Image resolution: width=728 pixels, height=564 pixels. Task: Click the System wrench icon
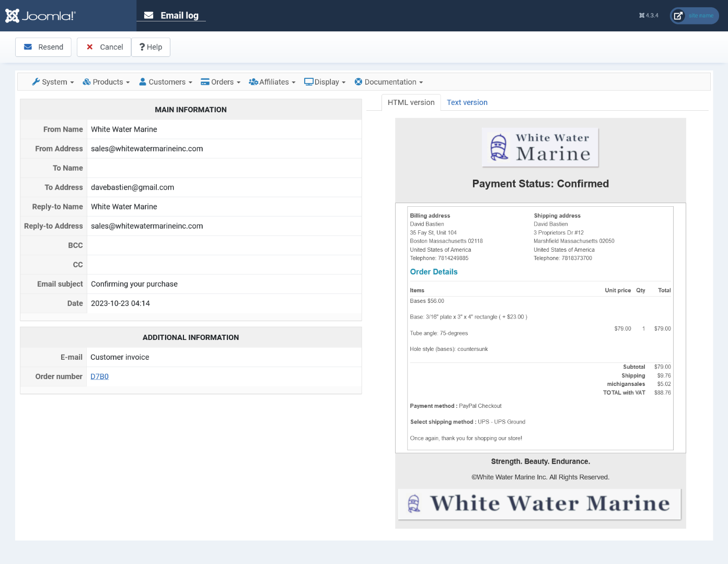point(36,82)
